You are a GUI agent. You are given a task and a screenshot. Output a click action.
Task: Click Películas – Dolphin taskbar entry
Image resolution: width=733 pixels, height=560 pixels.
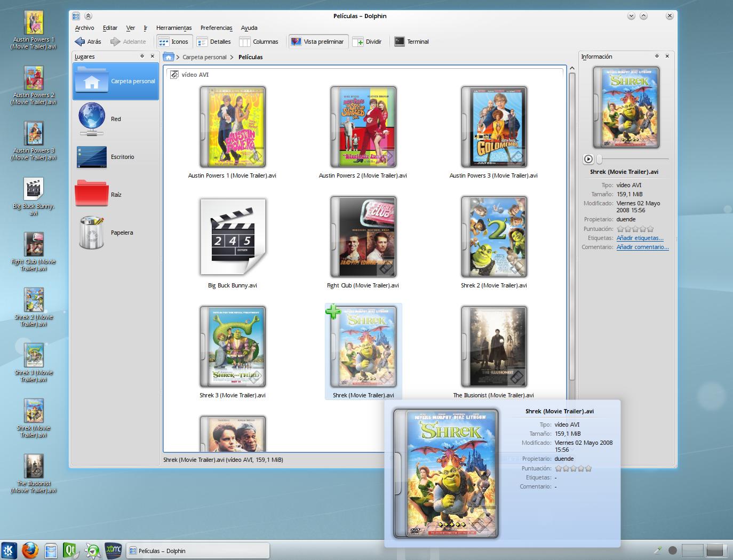pos(198,551)
